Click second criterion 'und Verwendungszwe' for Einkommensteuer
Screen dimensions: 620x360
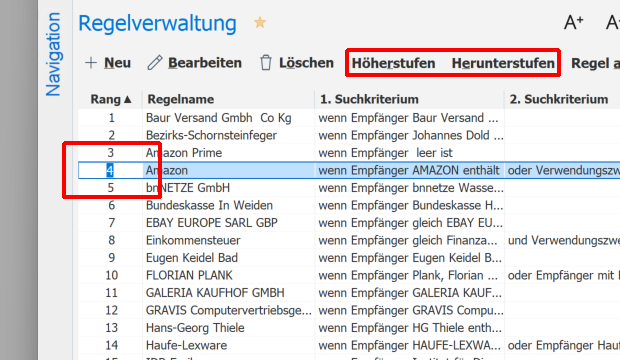click(x=563, y=240)
